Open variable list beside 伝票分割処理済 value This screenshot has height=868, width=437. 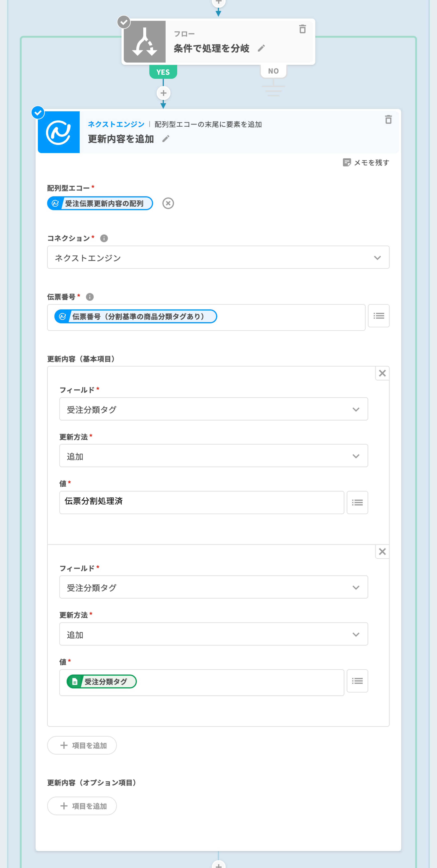[x=357, y=503]
